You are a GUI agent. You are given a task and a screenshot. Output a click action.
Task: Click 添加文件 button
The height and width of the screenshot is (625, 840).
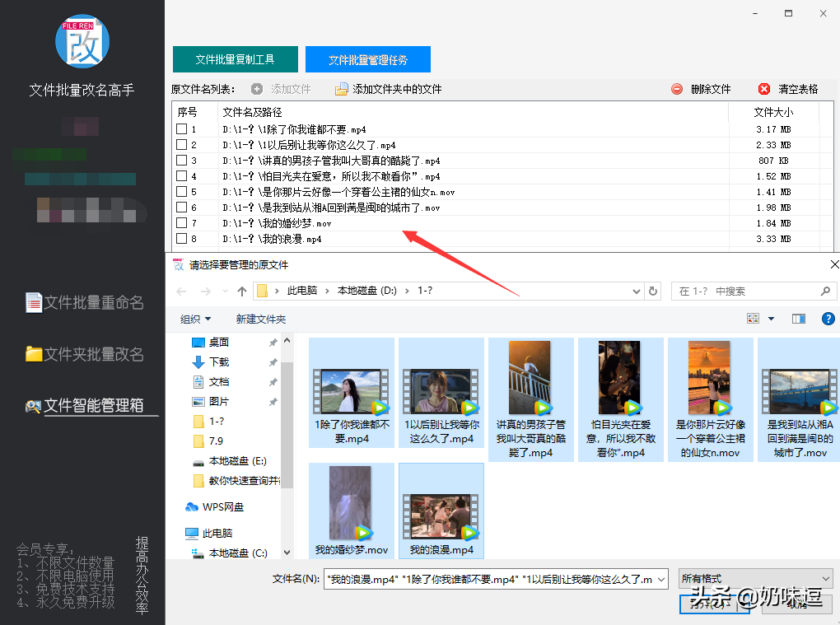[x=282, y=89]
